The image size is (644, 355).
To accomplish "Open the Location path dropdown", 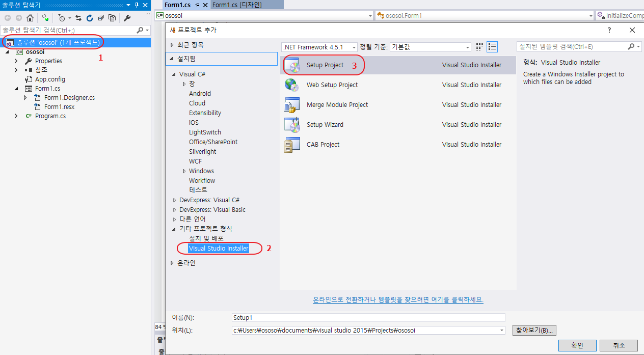I will tap(501, 331).
